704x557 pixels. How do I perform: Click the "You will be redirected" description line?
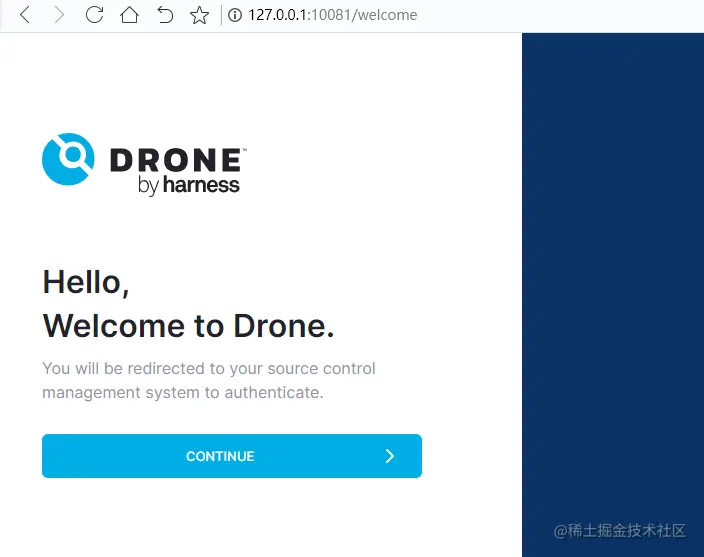click(209, 368)
